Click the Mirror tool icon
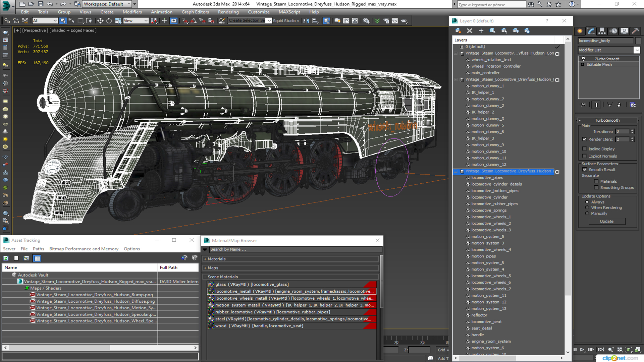Image resolution: width=644 pixels, height=362 pixels. (306, 21)
